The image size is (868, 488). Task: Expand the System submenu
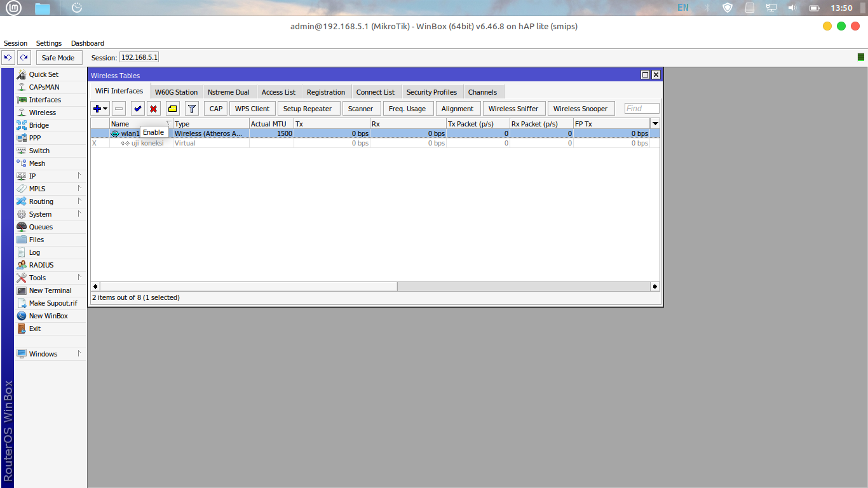tap(51, 214)
